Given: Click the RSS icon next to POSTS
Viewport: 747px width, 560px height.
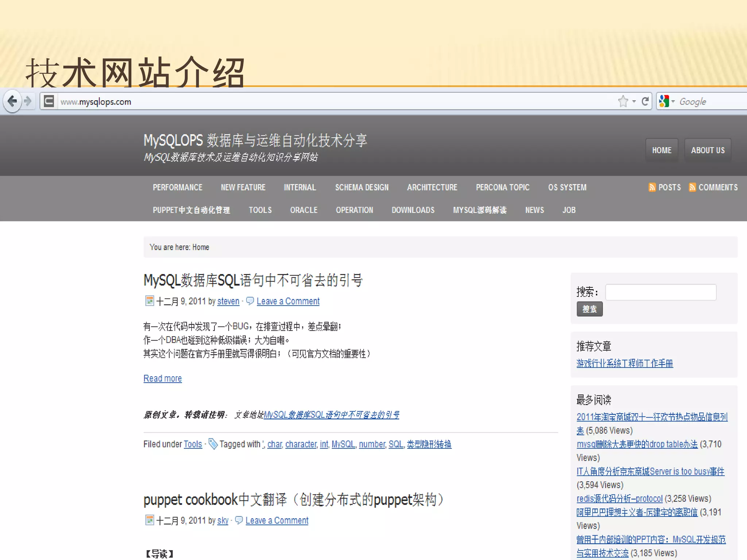Looking at the screenshot, I should pos(652,187).
